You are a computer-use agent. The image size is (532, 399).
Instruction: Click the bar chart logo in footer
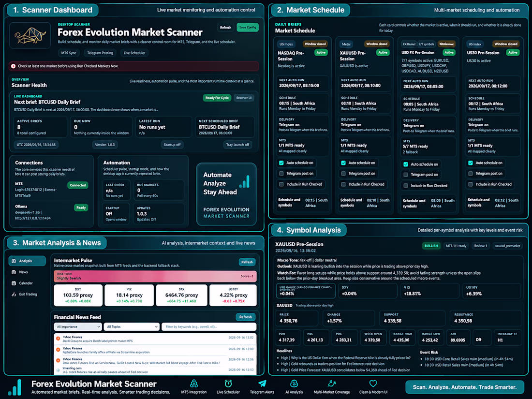click(x=15, y=387)
